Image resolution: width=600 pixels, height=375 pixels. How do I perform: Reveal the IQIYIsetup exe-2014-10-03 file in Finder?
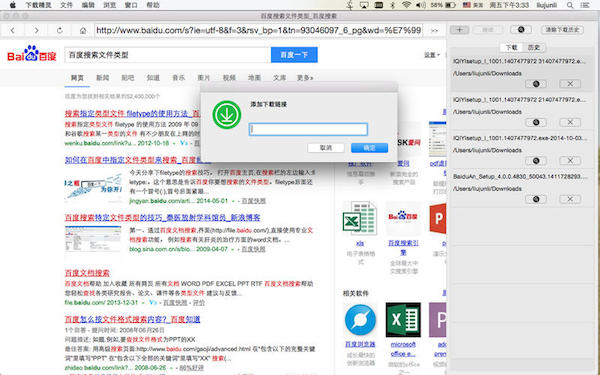536,161
